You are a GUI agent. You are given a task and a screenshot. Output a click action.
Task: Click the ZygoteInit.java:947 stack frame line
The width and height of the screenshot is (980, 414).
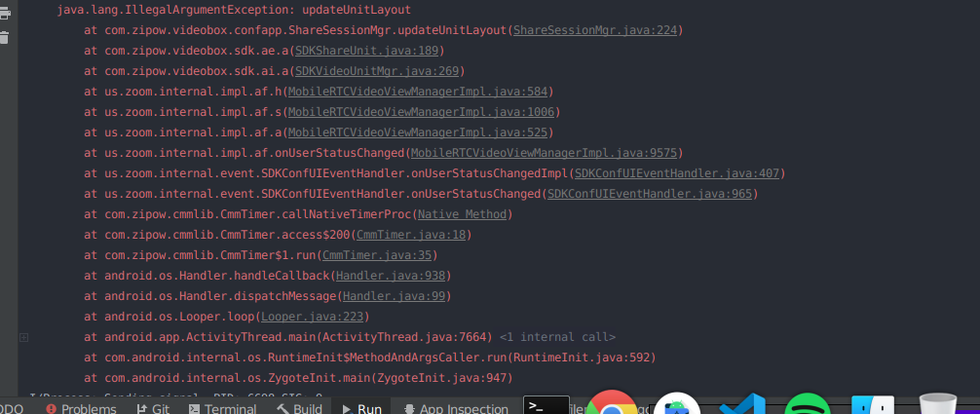click(298, 378)
